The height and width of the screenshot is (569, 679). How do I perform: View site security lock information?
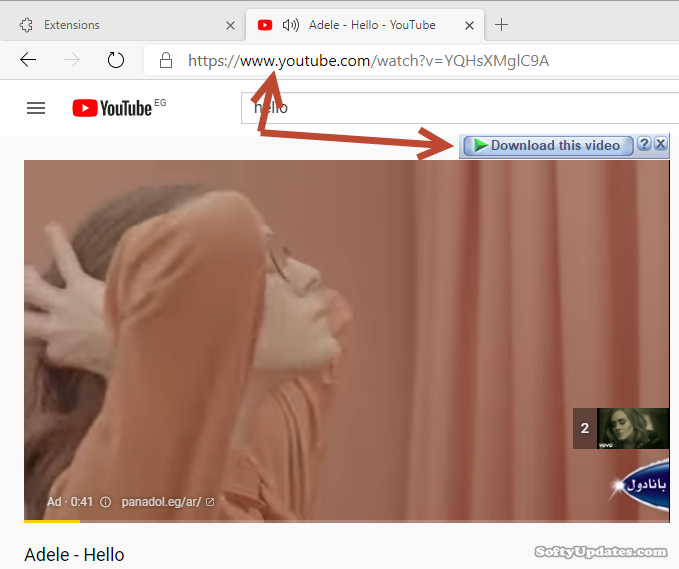(166, 60)
